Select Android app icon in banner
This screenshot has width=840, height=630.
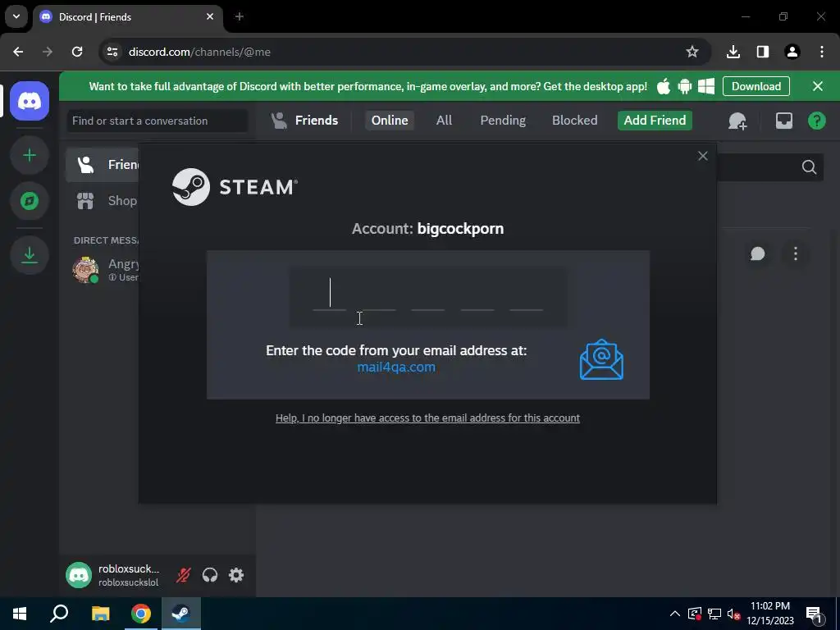click(x=685, y=86)
